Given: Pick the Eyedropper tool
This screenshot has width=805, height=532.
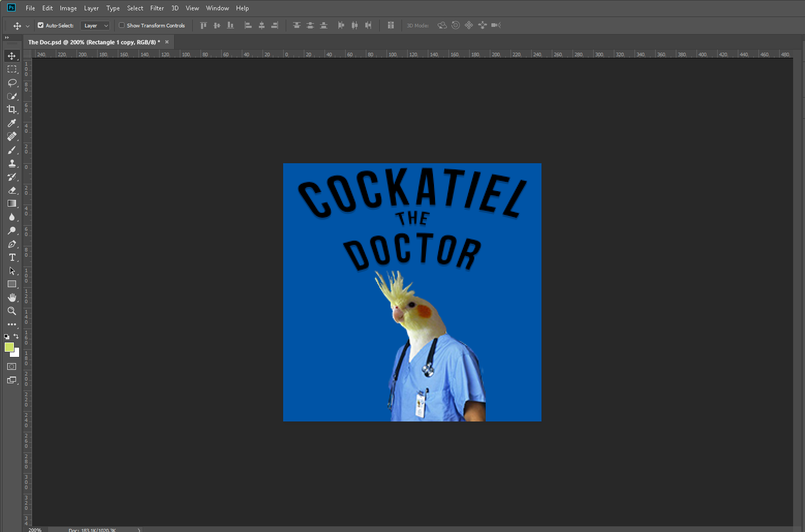Looking at the screenshot, I should pyautogui.click(x=12, y=123).
